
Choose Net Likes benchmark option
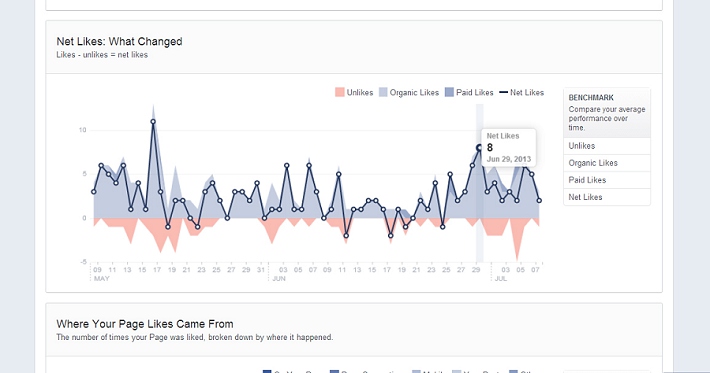607,197
